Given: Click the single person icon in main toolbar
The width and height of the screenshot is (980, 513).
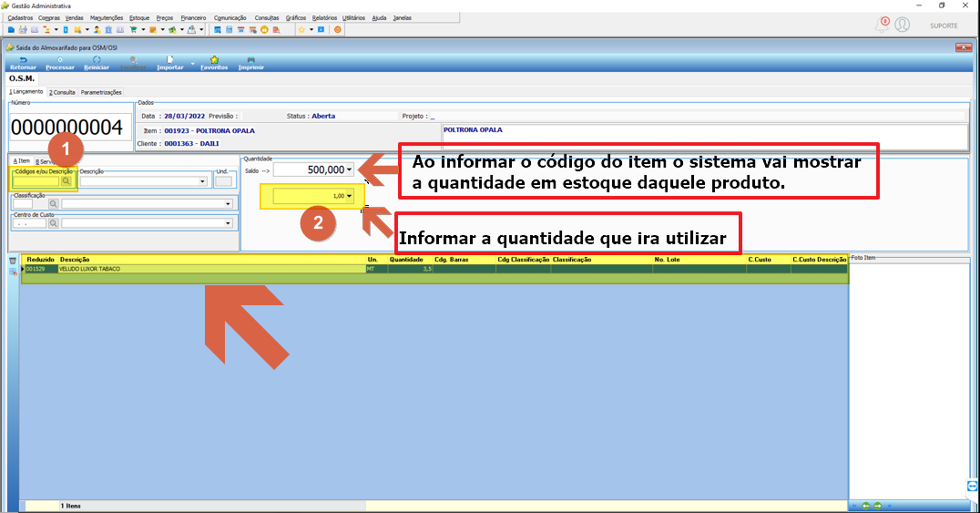Looking at the screenshot, I should (97, 29).
